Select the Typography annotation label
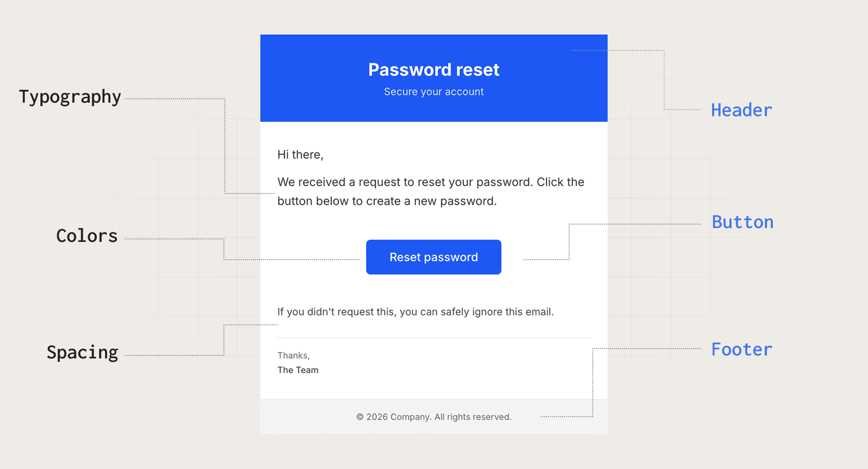This screenshot has height=469, width=868. (x=70, y=97)
